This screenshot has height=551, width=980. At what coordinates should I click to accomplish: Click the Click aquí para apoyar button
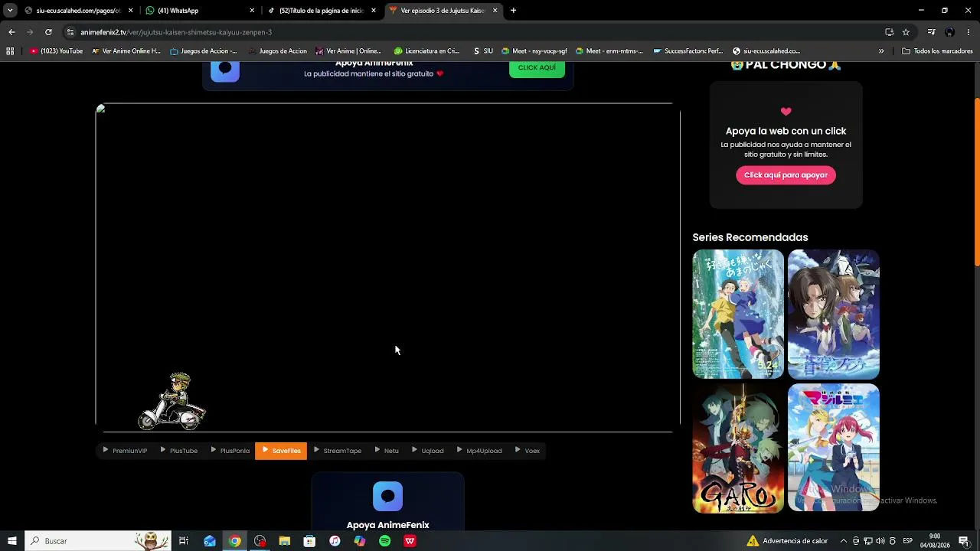coord(786,175)
